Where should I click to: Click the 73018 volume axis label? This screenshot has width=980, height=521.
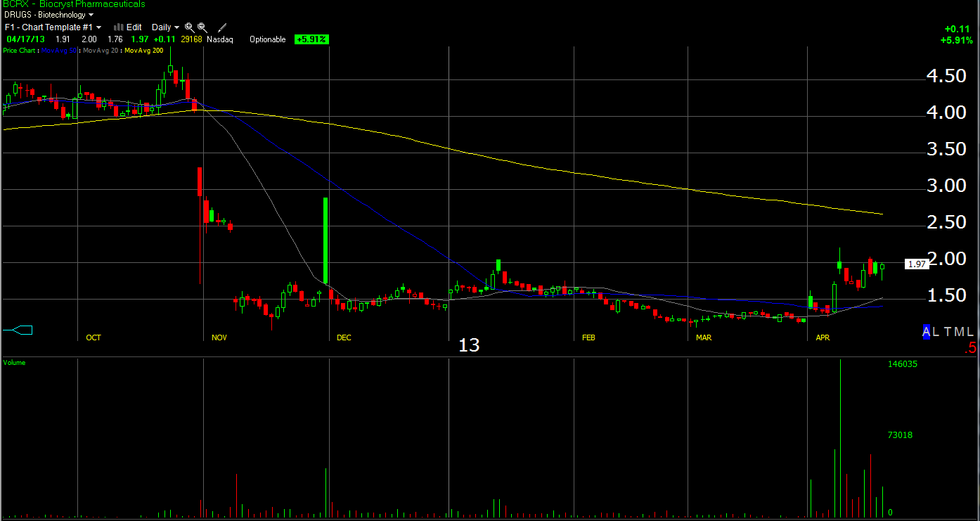pyautogui.click(x=900, y=435)
